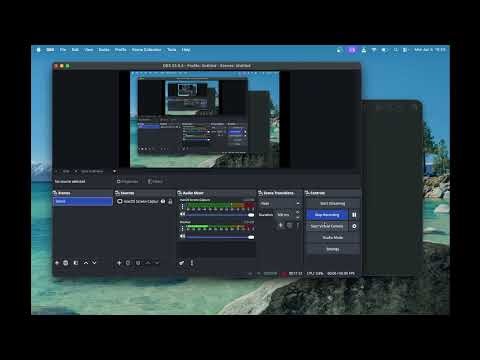This screenshot has height=360, width=480.
Task: Open virtual camera settings gear
Action: click(x=354, y=226)
